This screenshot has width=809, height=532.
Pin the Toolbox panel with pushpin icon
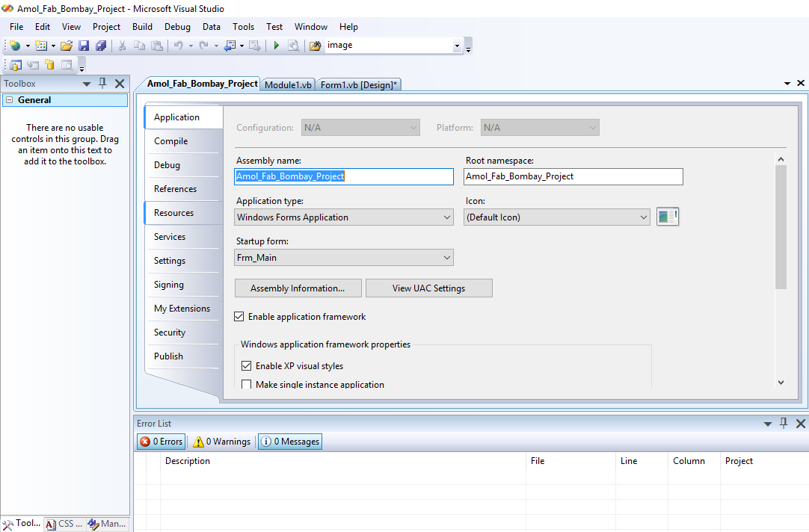coord(102,83)
